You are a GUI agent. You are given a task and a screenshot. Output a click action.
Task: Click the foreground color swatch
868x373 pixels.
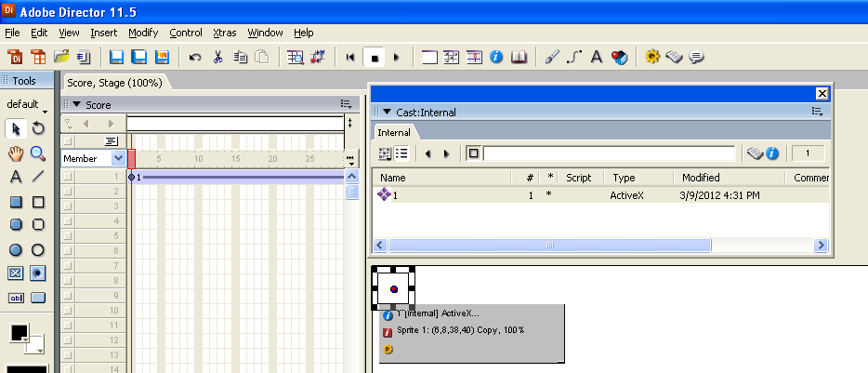tap(19, 331)
